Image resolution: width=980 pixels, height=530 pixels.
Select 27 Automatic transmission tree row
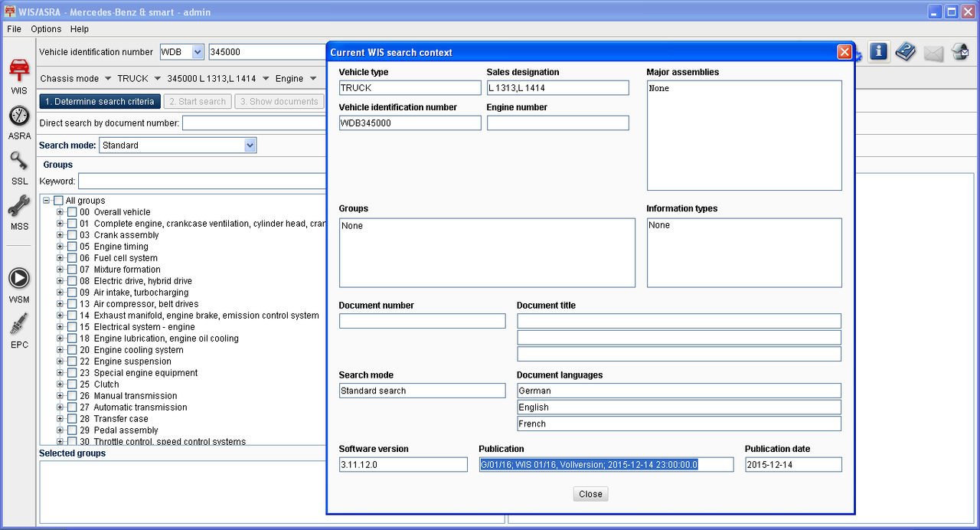click(x=133, y=407)
